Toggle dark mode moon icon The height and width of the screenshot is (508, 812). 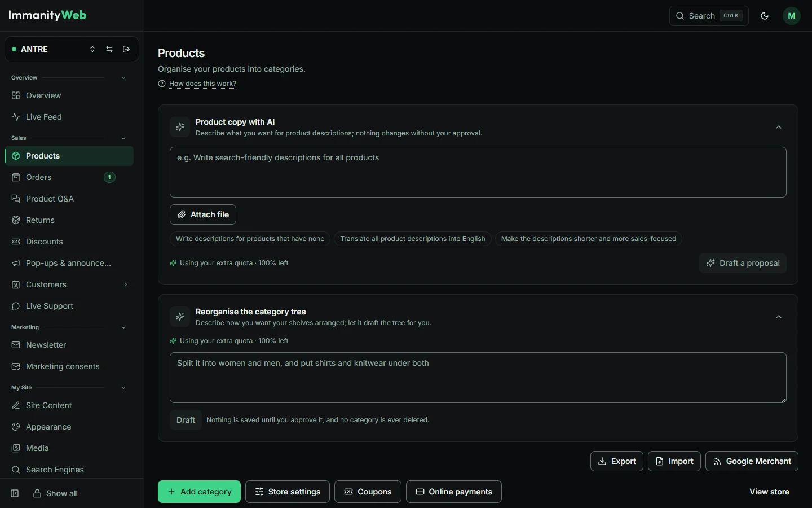765,16
